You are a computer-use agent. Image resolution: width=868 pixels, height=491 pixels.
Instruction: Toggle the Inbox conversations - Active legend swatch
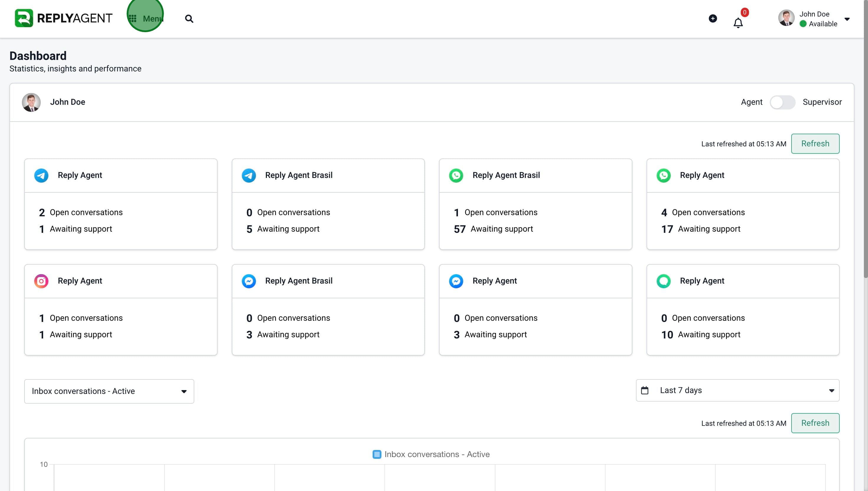tap(376, 454)
